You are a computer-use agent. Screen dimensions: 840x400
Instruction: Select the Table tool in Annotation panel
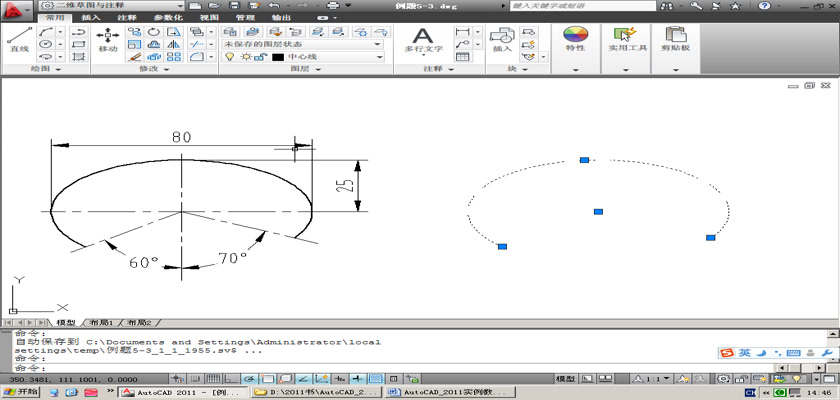coord(463,56)
